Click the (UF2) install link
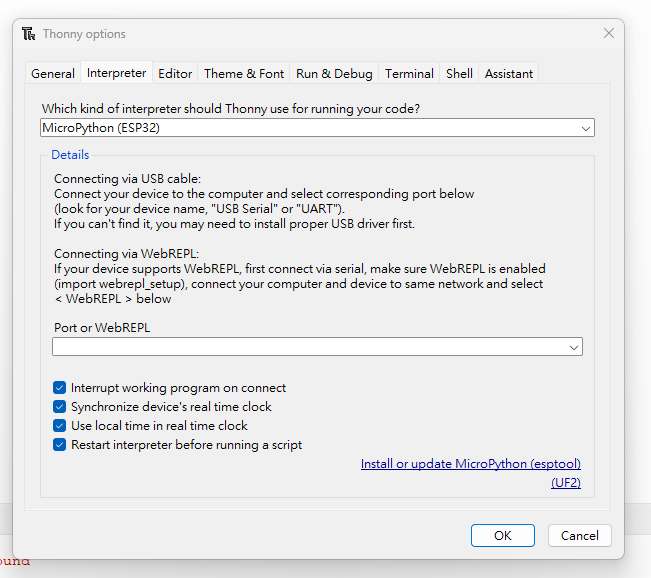Viewport: 651px width, 578px height. tap(566, 482)
